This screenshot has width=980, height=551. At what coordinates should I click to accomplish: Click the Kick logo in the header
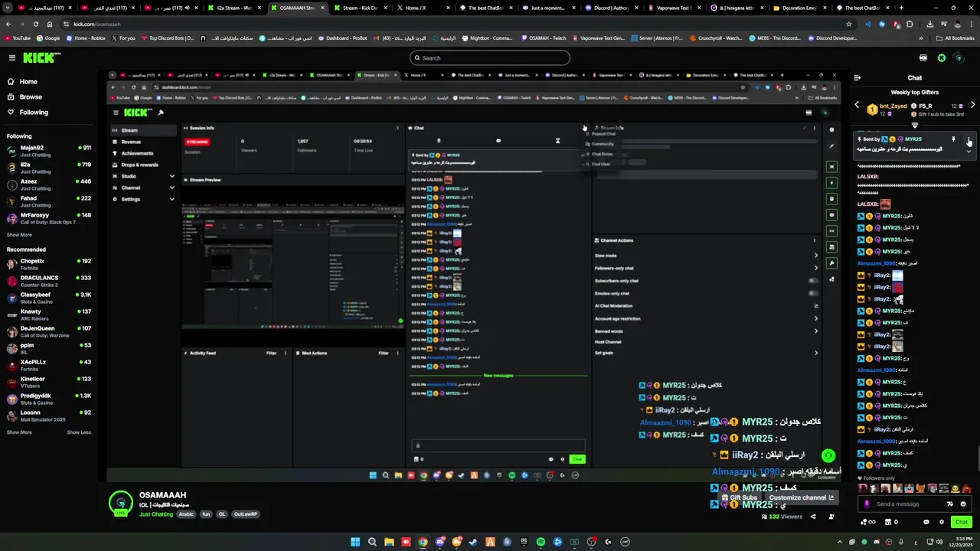pos(41,57)
